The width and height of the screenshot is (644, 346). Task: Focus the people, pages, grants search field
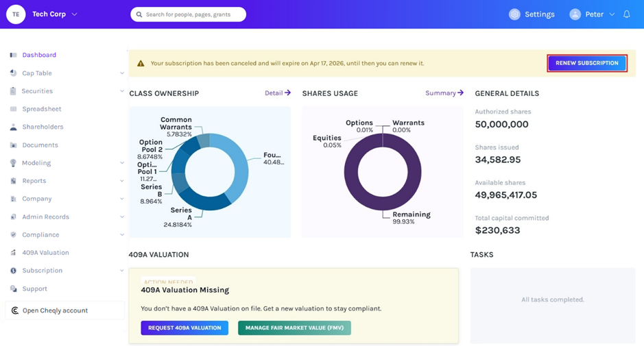[x=188, y=14]
